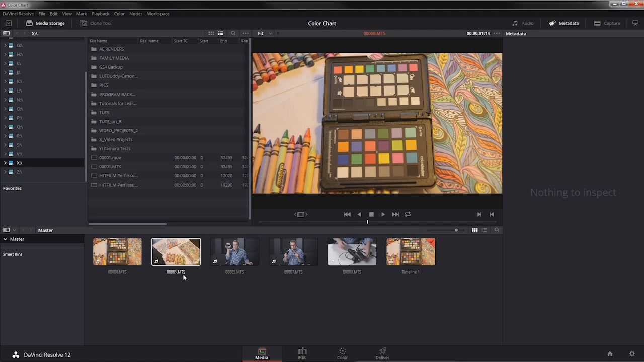The height and width of the screenshot is (362, 644).
Task: Open the Audio panel
Action: click(523, 23)
